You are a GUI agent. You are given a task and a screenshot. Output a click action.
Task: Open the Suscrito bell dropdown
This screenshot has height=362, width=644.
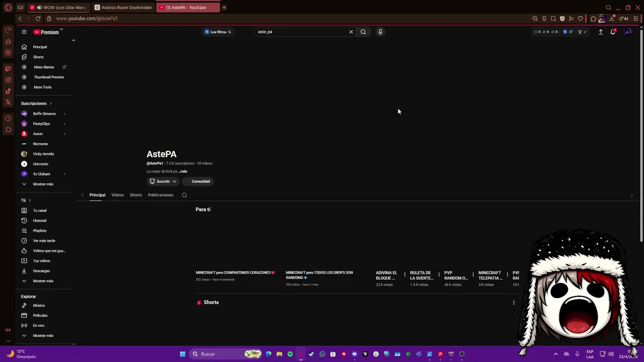click(x=163, y=182)
